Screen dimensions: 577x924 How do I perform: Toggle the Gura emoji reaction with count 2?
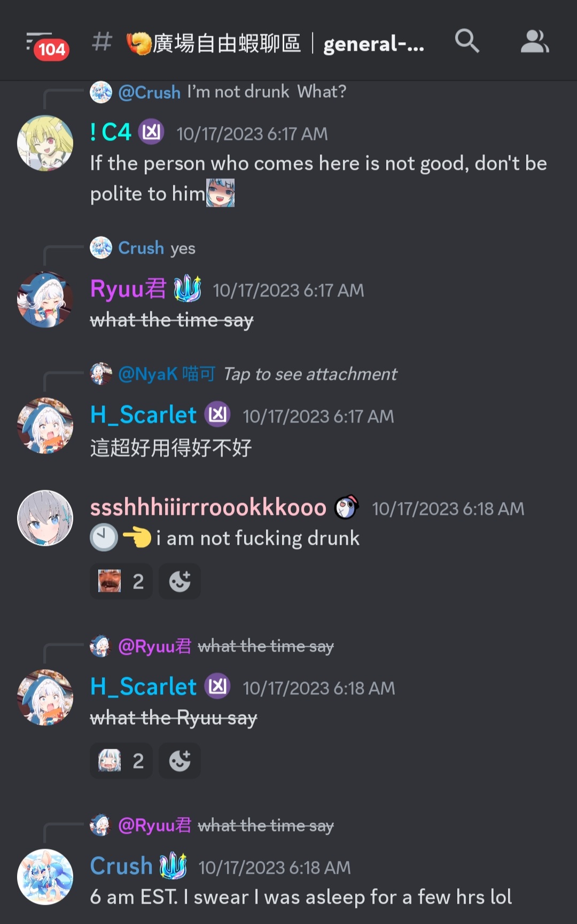pyautogui.click(x=121, y=761)
